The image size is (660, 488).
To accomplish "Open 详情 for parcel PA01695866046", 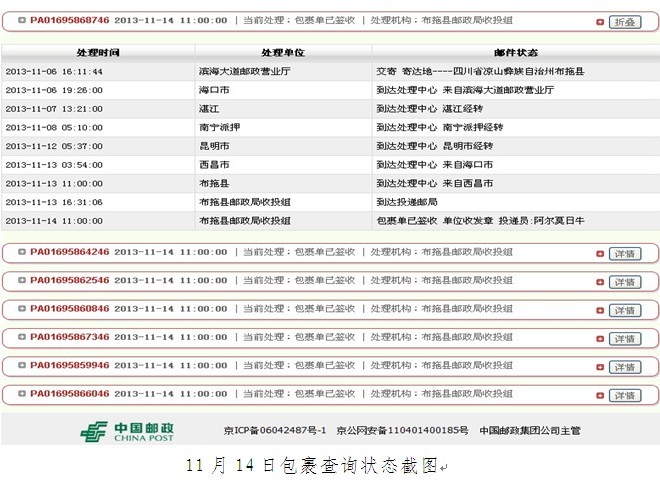I will pyautogui.click(x=624, y=396).
